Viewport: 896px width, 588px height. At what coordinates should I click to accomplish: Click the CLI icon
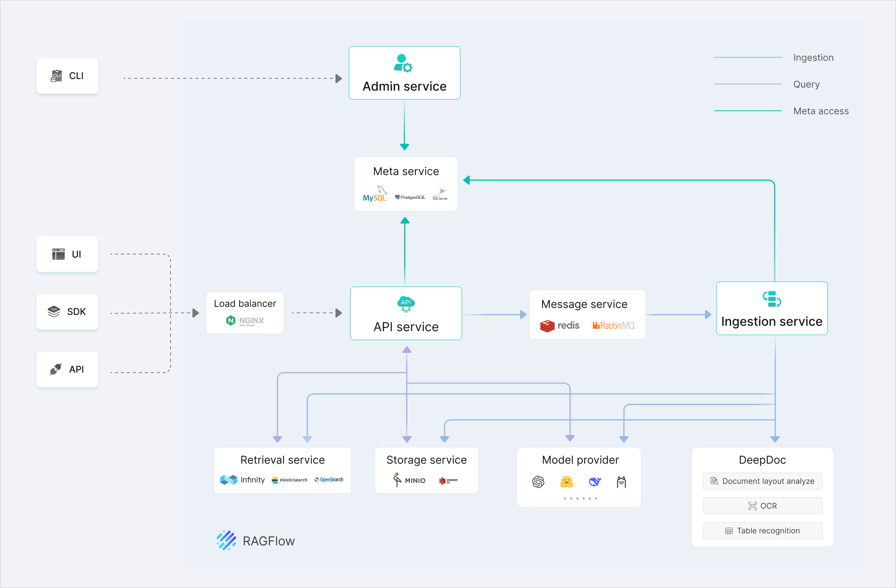(57, 76)
